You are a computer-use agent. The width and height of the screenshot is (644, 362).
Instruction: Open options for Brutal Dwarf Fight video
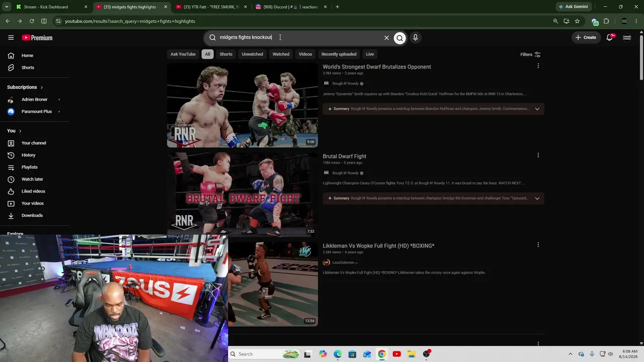pos(538,156)
